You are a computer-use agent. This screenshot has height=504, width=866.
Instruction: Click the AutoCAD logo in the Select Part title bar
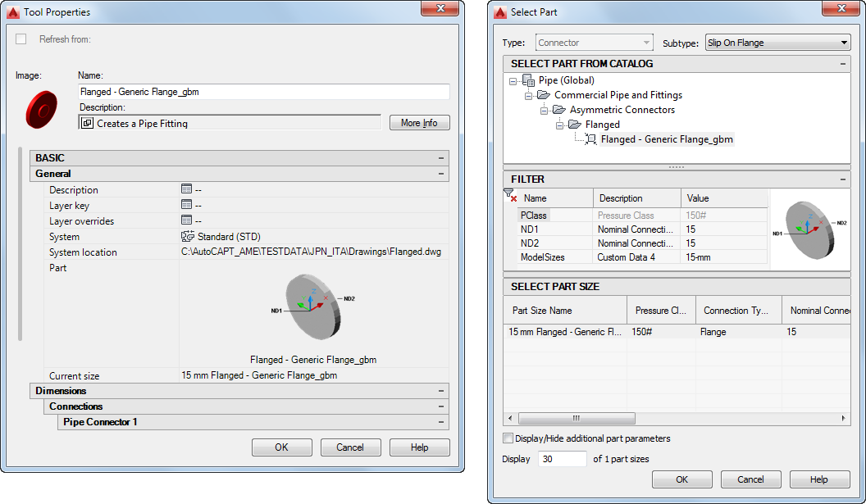(x=500, y=11)
